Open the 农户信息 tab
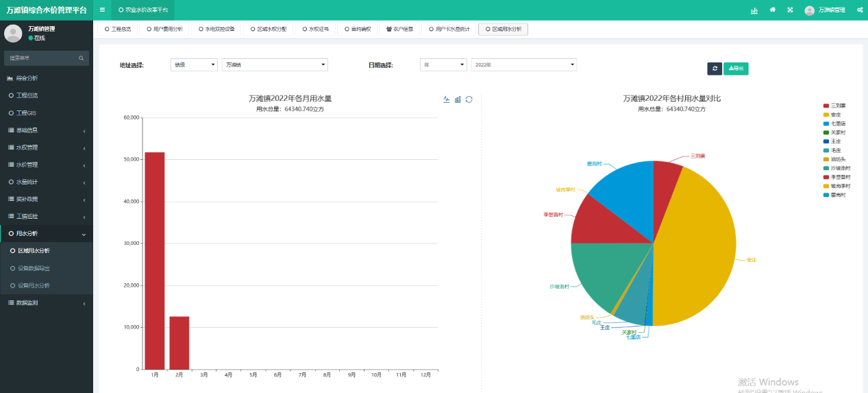This screenshot has height=393, width=868. click(399, 29)
